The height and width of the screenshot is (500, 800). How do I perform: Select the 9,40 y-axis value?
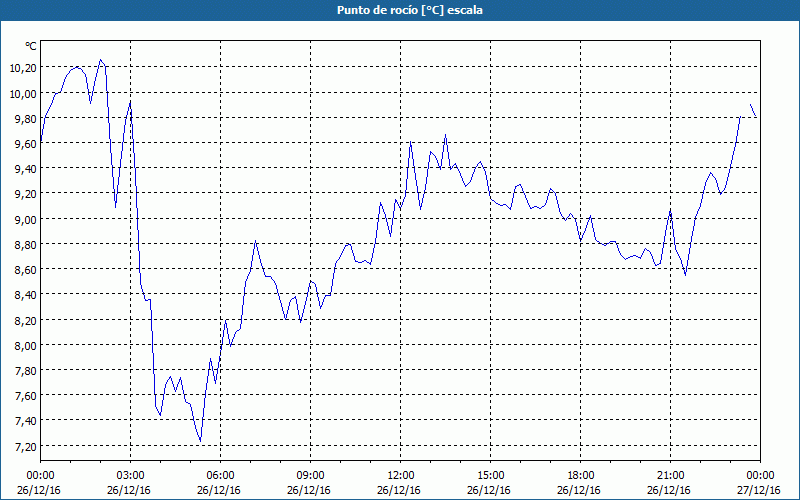tap(26, 169)
